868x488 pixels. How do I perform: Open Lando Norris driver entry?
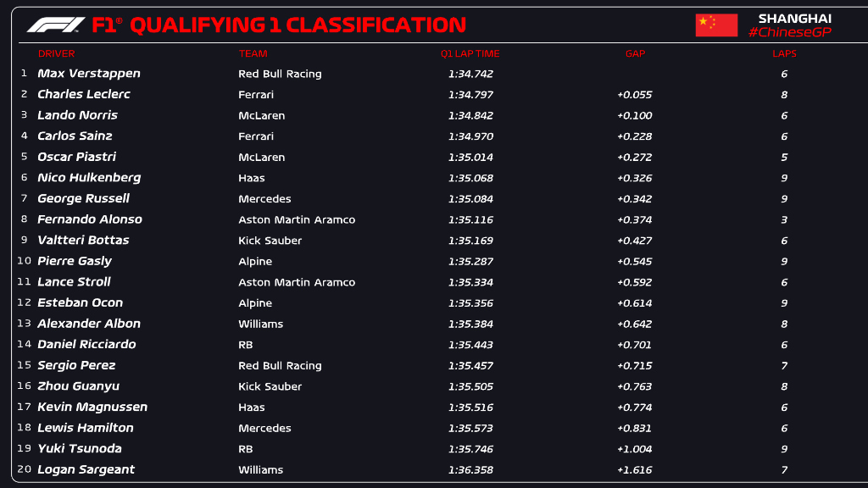(x=77, y=115)
